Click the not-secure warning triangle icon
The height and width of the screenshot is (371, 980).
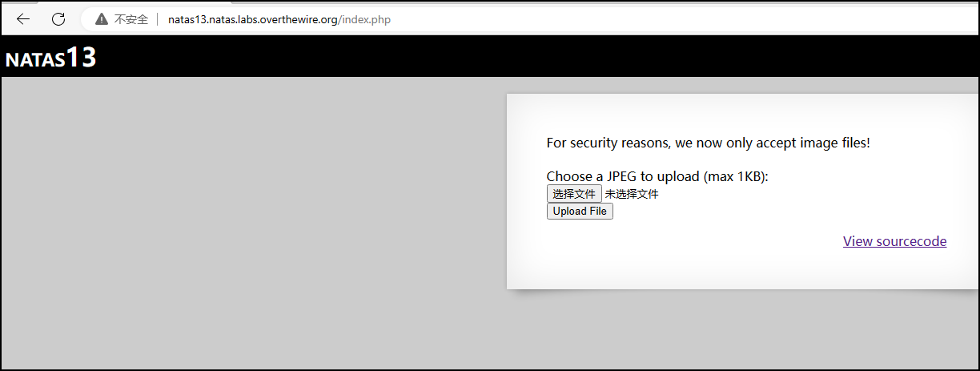click(x=102, y=19)
